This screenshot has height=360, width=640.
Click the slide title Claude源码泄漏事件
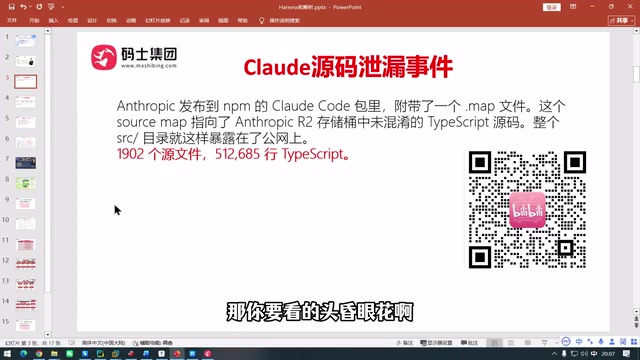[x=348, y=67]
